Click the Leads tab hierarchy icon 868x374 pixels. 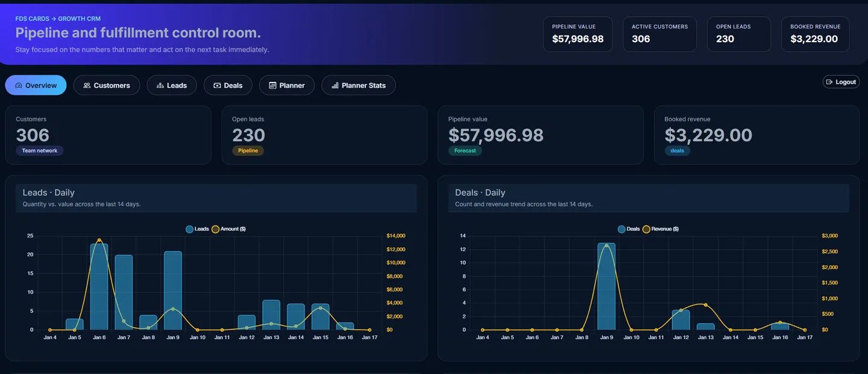(160, 86)
